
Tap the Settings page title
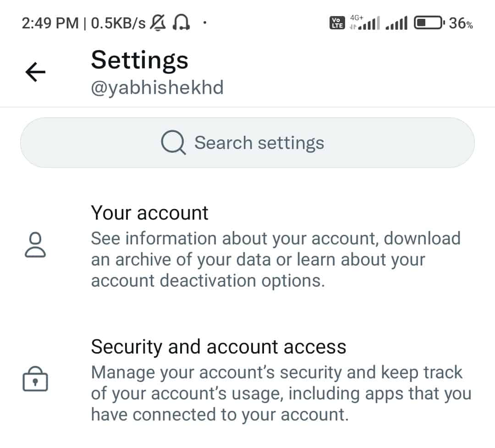point(139,60)
